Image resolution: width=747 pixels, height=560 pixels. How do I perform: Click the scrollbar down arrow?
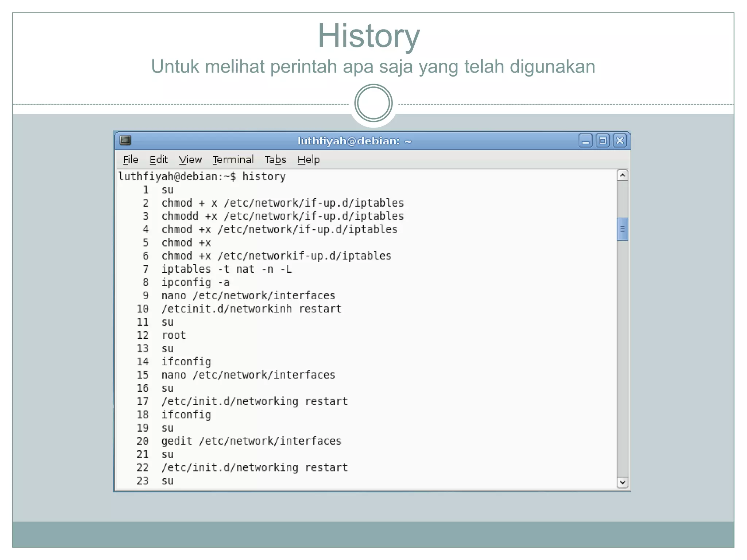[x=622, y=482]
